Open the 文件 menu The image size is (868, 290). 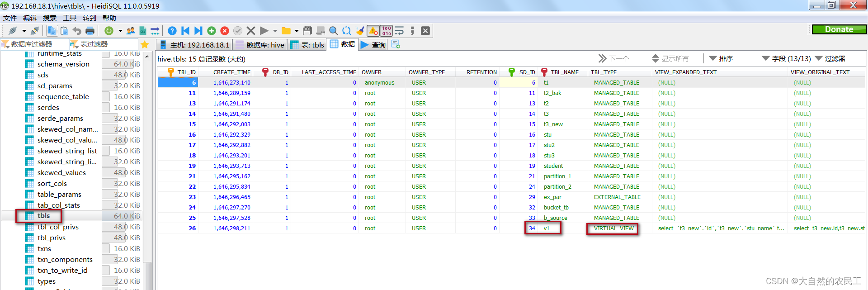[x=10, y=18]
